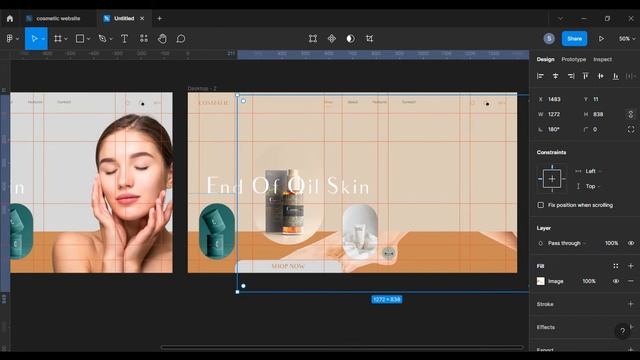
Task: Open tidy up distribute dropdown
Action: (x=631, y=76)
